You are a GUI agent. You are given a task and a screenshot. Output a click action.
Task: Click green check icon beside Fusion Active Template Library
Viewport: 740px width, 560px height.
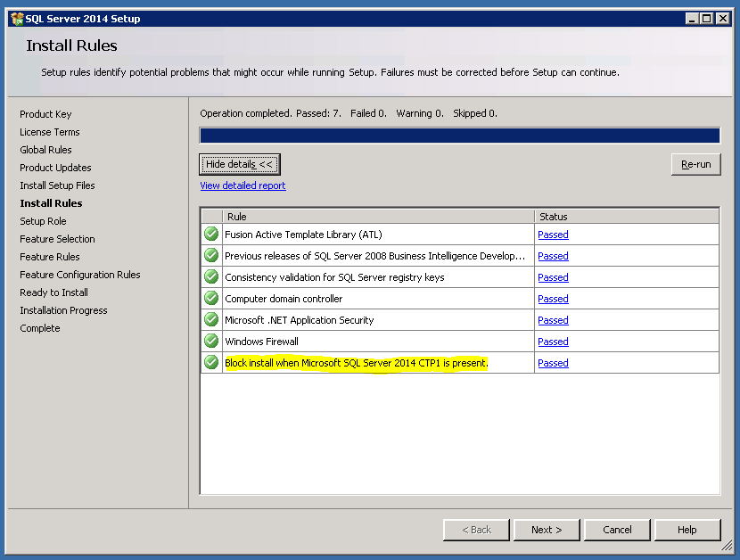pyautogui.click(x=211, y=234)
